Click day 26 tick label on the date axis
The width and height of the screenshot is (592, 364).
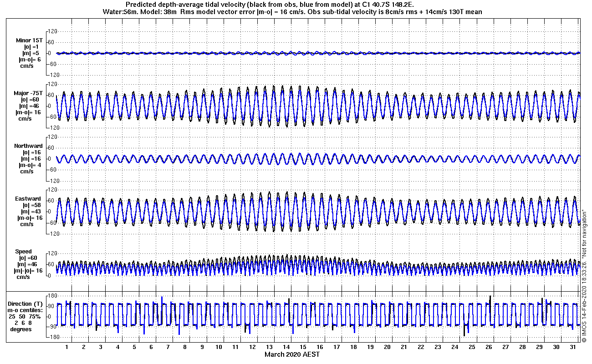tap(489, 347)
